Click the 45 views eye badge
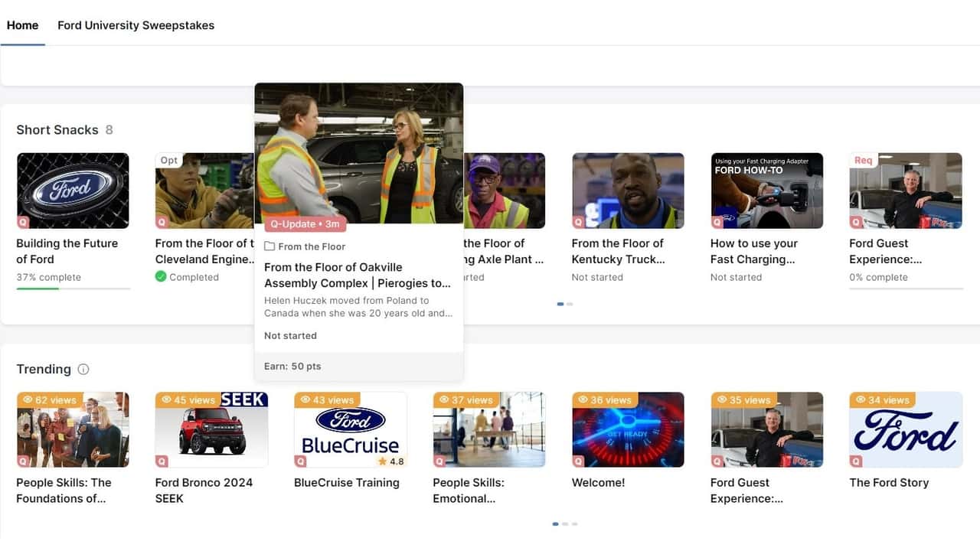 click(x=188, y=399)
